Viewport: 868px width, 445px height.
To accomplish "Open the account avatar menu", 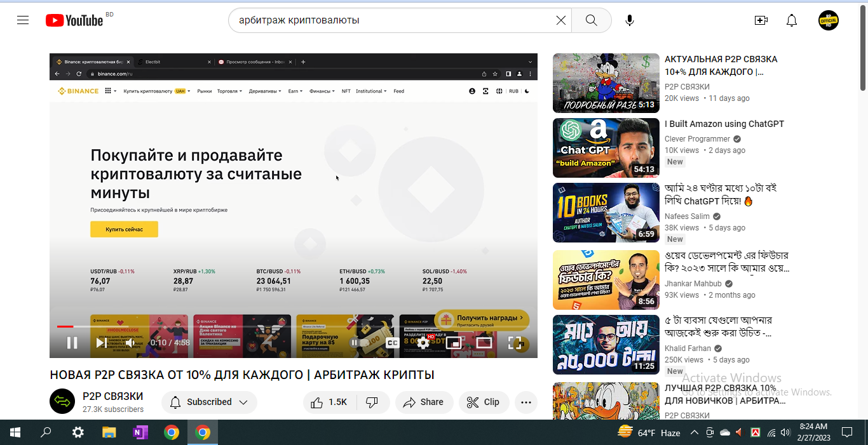I will (x=829, y=20).
